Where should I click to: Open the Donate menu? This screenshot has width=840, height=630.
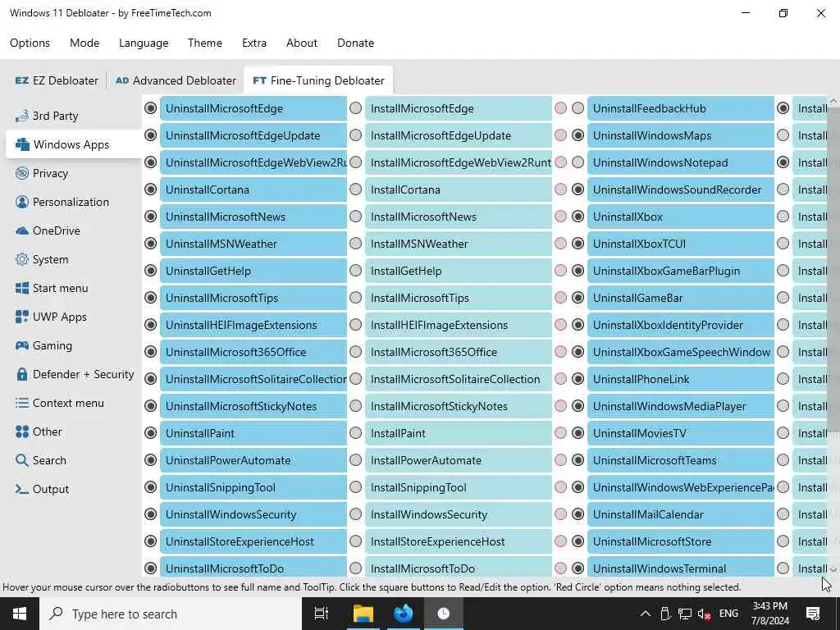[x=356, y=43]
